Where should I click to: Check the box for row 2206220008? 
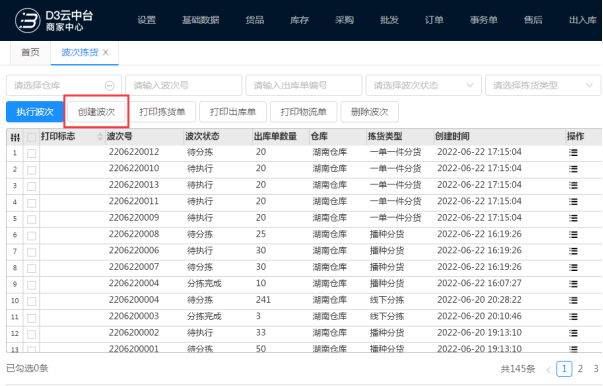pos(32,236)
